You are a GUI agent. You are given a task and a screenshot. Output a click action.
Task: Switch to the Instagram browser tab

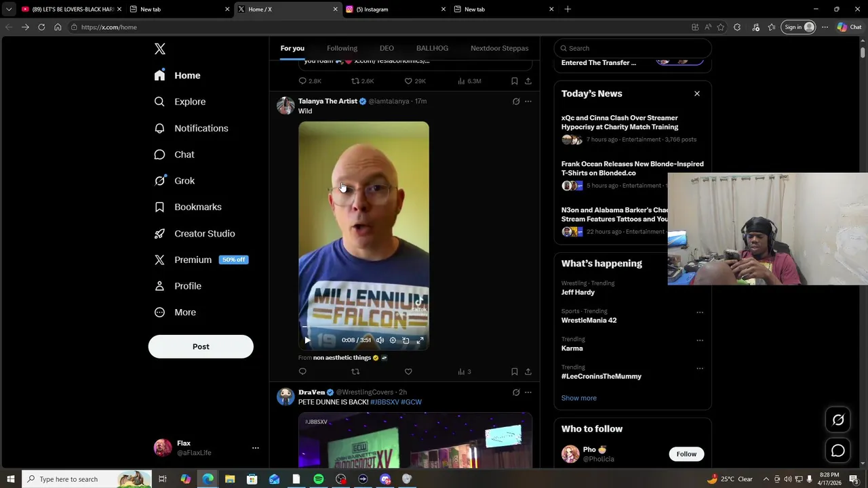(395, 9)
